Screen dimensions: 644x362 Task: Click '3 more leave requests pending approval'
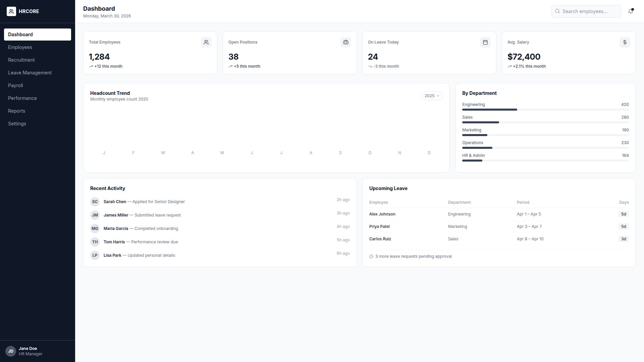(x=413, y=256)
